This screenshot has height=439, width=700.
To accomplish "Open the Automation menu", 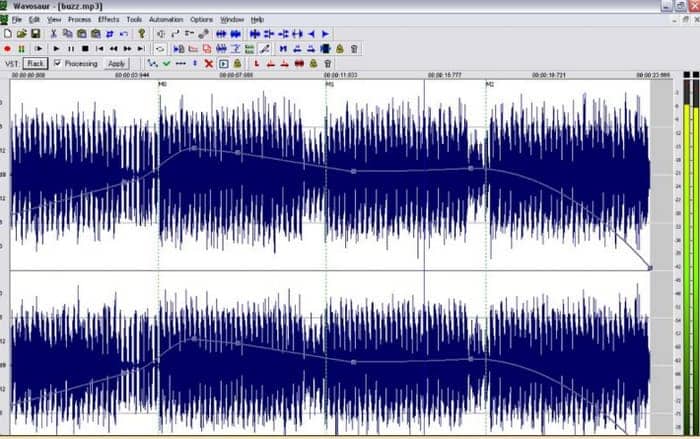I will pos(166,19).
